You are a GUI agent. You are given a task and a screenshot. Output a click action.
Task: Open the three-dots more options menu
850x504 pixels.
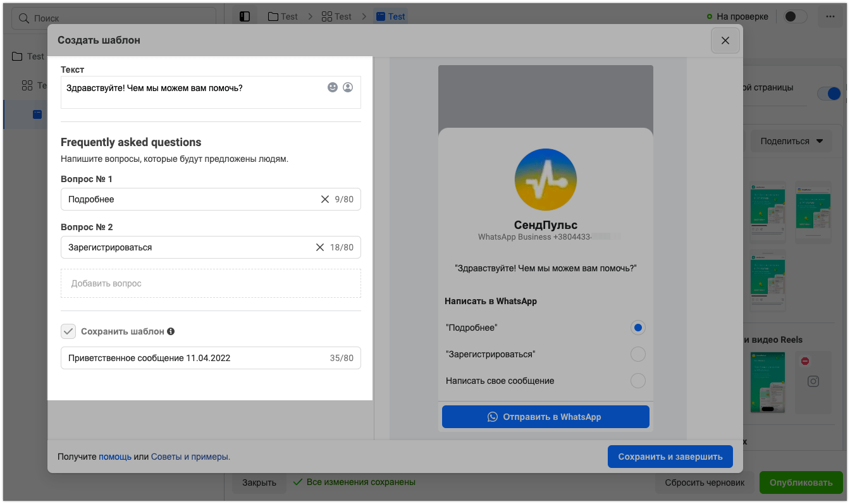[x=830, y=17]
